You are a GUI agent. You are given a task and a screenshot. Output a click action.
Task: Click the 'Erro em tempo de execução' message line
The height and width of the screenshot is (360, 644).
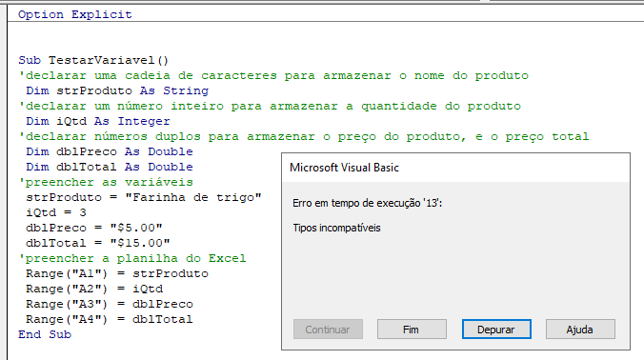[x=367, y=203]
